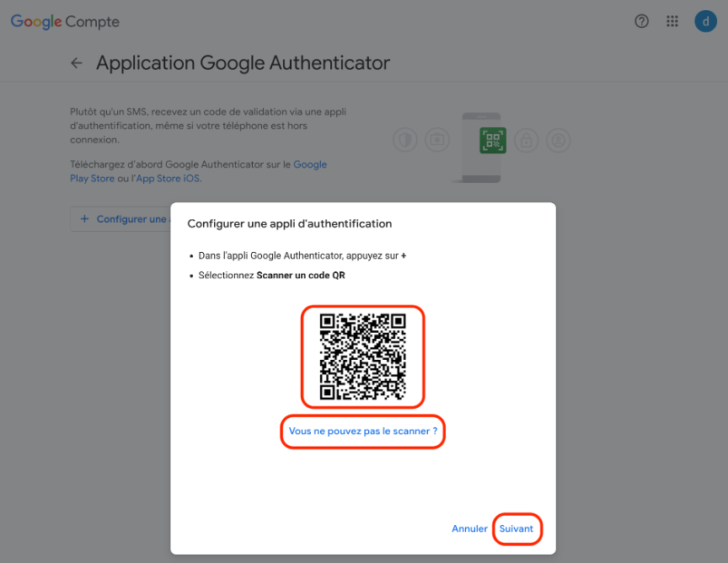Viewport: 728px width, 563px height.
Task: Click the padlock icon in the illustration
Action: [x=527, y=140]
